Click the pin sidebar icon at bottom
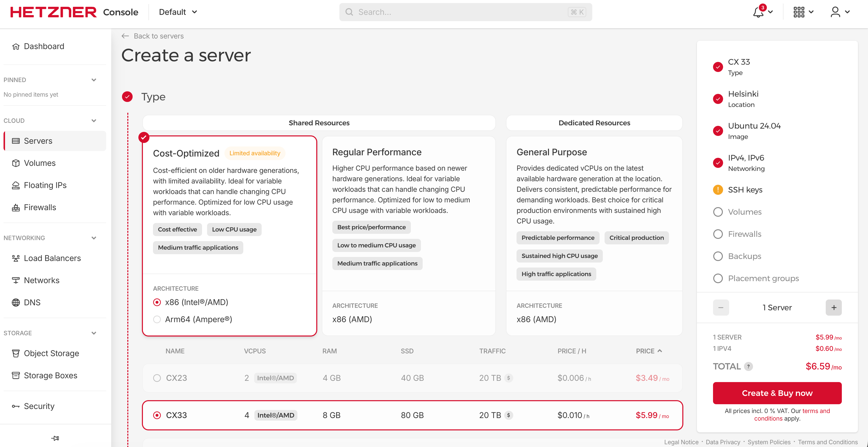868x447 pixels. [x=55, y=438]
